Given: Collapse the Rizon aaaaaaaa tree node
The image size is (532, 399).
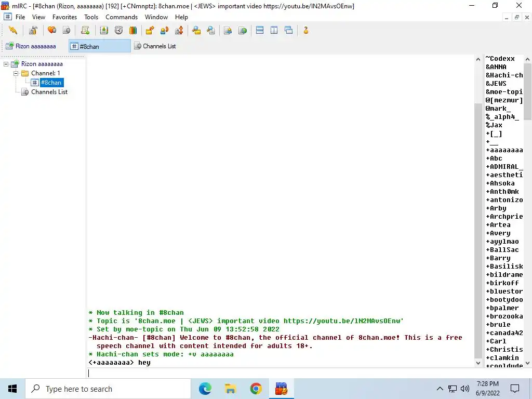Looking at the screenshot, I should pyautogui.click(x=6, y=64).
